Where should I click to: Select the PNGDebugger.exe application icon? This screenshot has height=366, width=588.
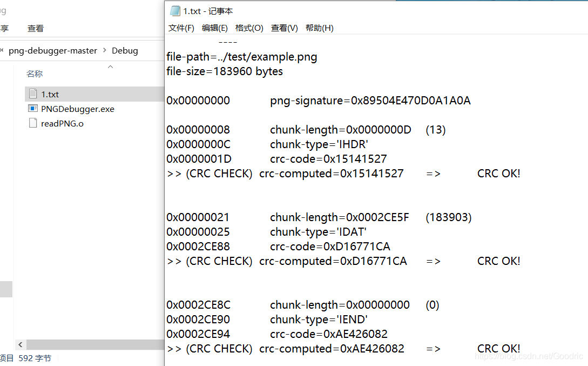point(33,109)
